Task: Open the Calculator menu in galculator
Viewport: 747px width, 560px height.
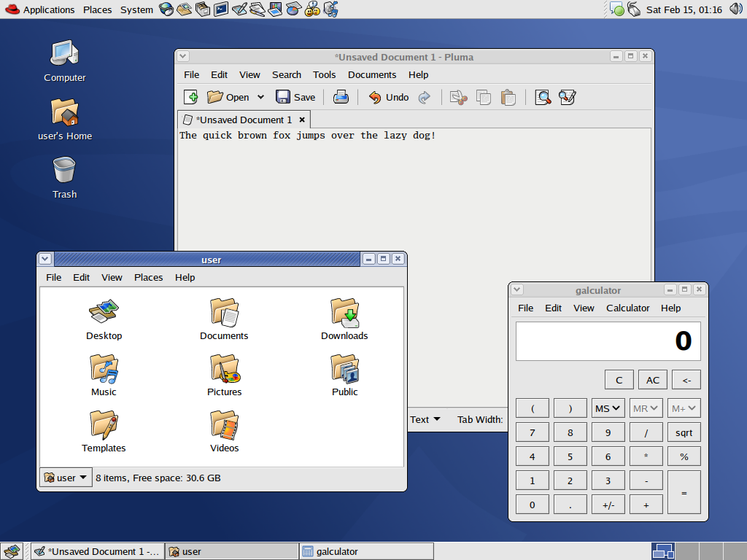Action: pos(627,308)
